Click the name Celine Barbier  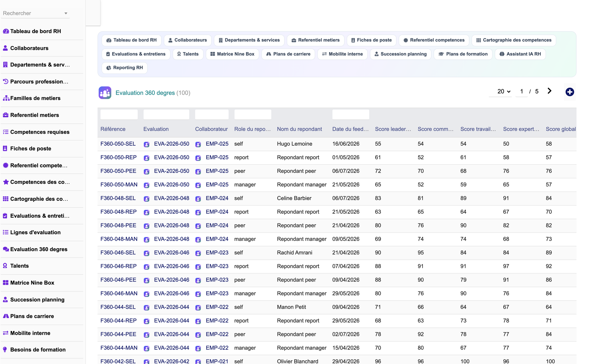pyautogui.click(x=294, y=198)
